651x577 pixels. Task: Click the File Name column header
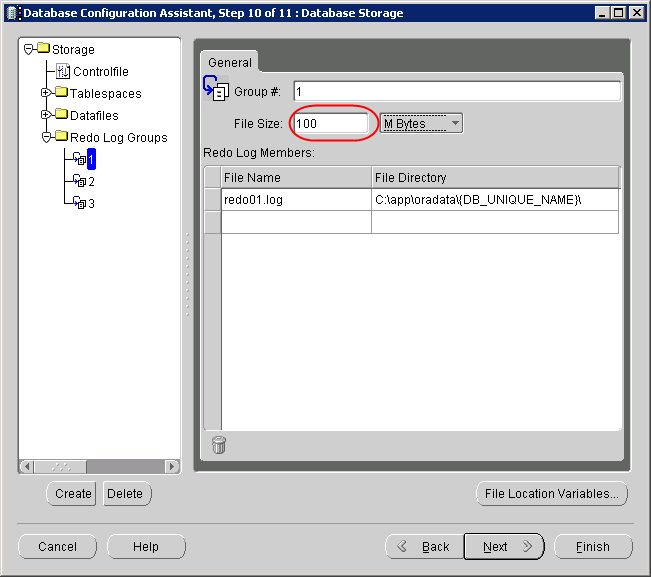(x=296, y=178)
